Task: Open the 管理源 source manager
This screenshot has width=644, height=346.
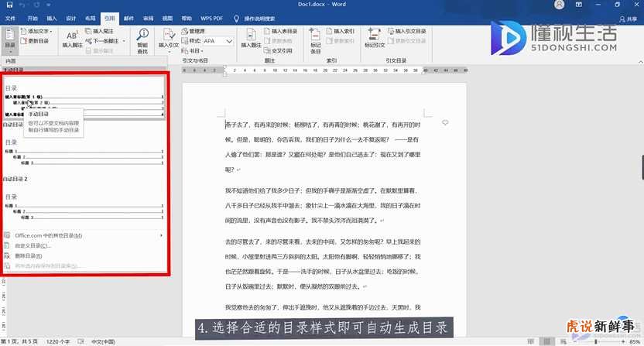Action: click(193, 31)
